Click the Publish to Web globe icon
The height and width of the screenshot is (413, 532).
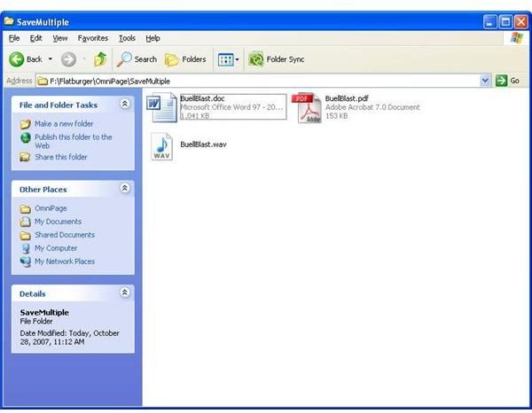pyautogui.click(x=26, y=137)
